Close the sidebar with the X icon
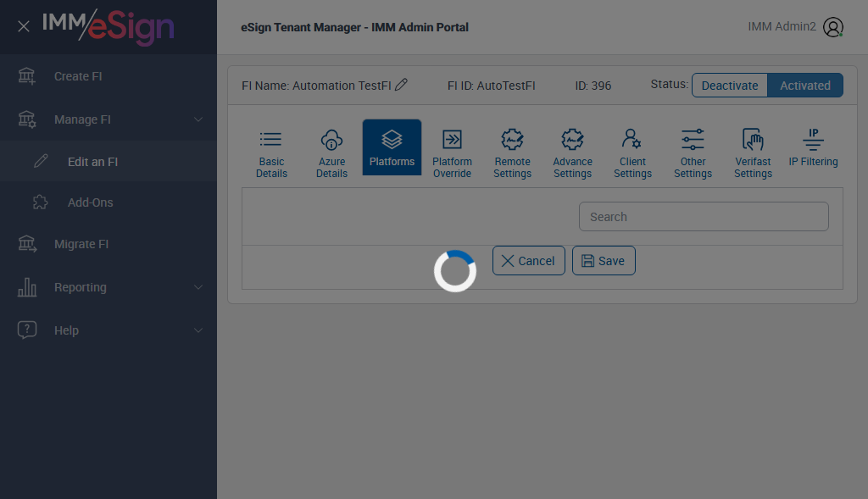Image resolution: width=868 pixels, height=499 pixels. [23, 26]
